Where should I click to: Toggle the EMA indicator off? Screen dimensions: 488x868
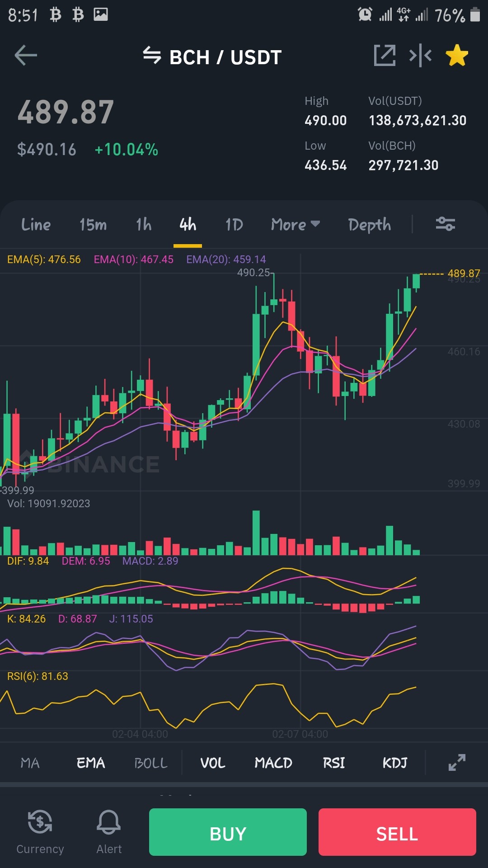91,763
